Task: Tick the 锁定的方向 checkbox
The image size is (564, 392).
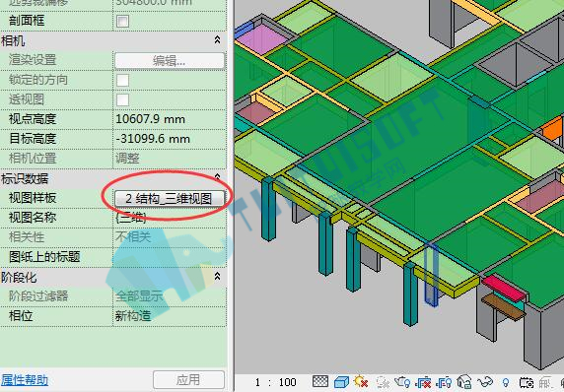Action: point(122,80)
